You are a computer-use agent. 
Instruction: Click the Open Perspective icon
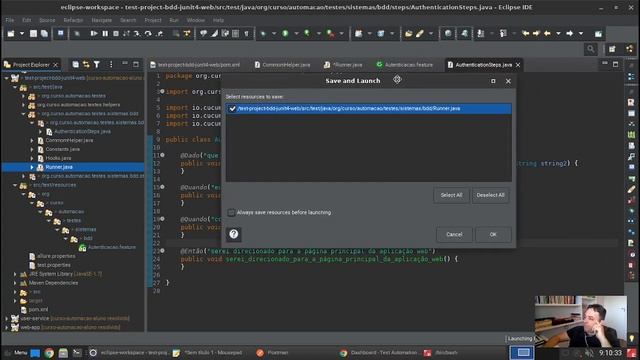pos(612,49)
